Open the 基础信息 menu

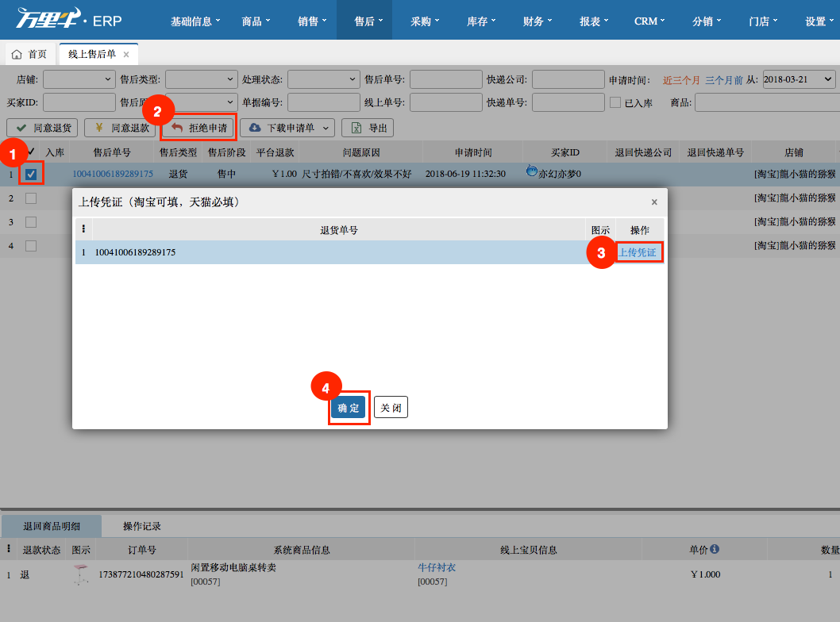tap(195, 21)
